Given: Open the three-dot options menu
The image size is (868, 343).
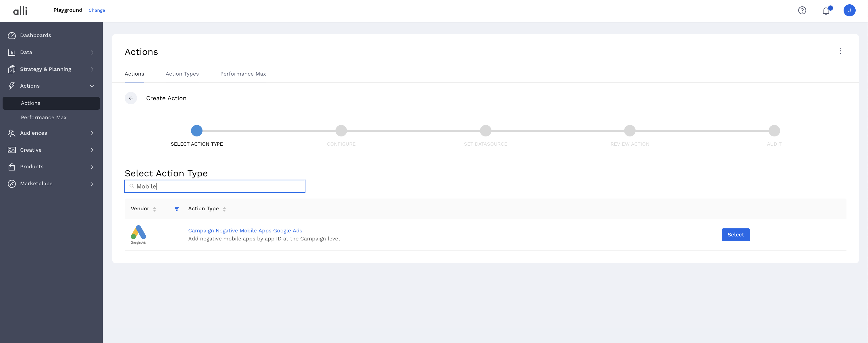Looking at the screenshot, I should pos(840,51).
